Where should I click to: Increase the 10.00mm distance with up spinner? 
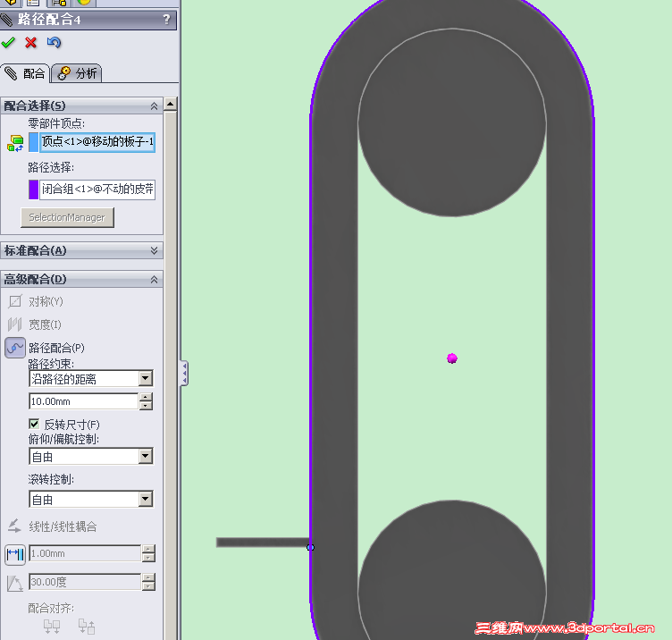tap(147, 397)
